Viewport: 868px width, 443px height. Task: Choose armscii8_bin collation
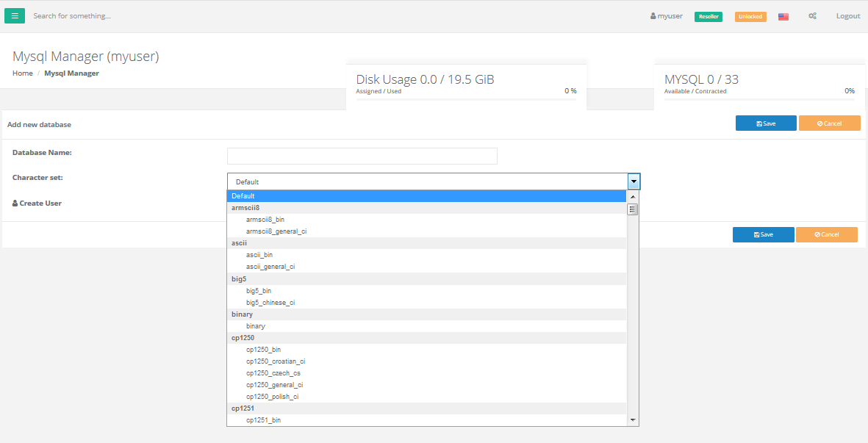[x=427, y=220]
